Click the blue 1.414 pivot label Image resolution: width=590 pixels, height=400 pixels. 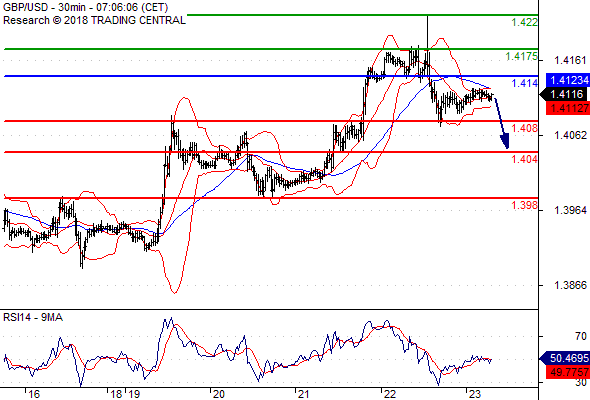525,83
